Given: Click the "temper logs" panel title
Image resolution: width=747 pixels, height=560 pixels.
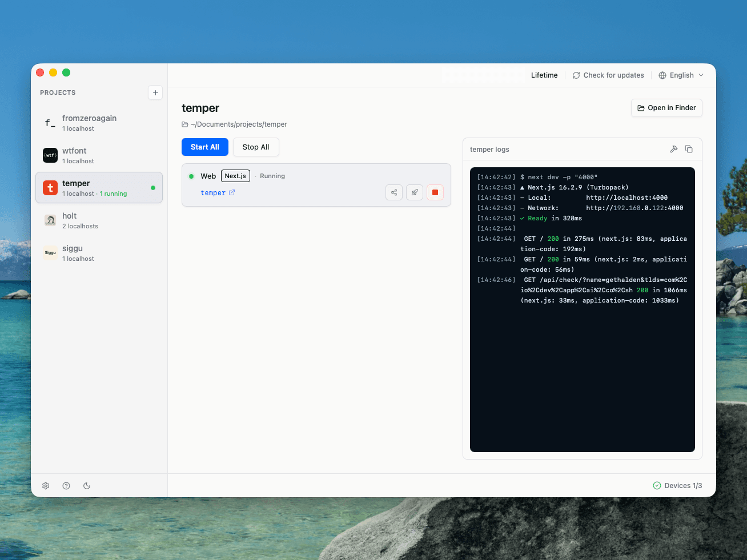Looking at the screenshot, I should 489,150.
